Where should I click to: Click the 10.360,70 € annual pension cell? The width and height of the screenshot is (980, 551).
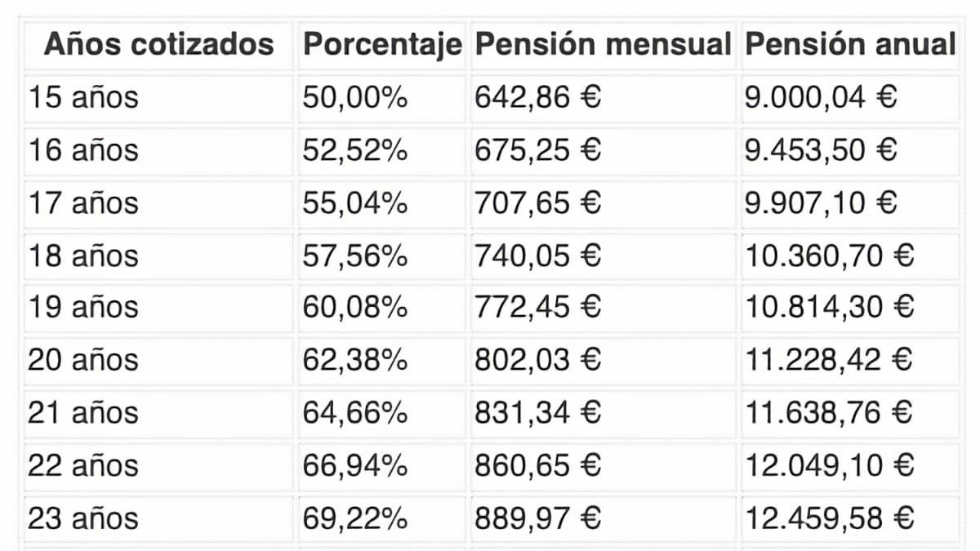pos(829,256)
